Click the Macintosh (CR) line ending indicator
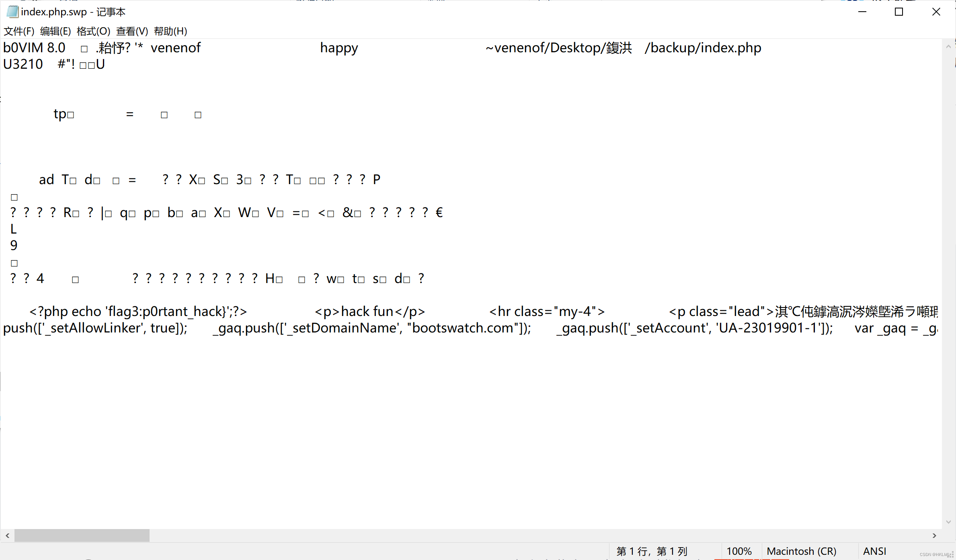956x560 pixels. 801,551
